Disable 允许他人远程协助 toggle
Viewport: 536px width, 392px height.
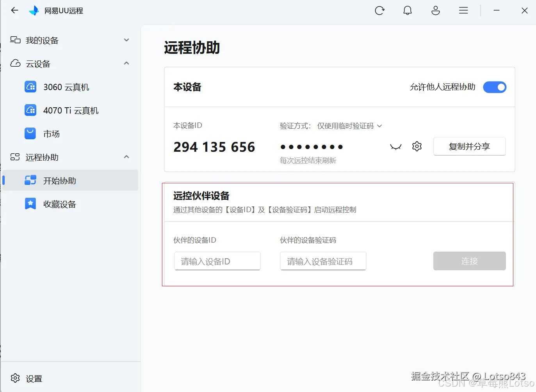495,87
